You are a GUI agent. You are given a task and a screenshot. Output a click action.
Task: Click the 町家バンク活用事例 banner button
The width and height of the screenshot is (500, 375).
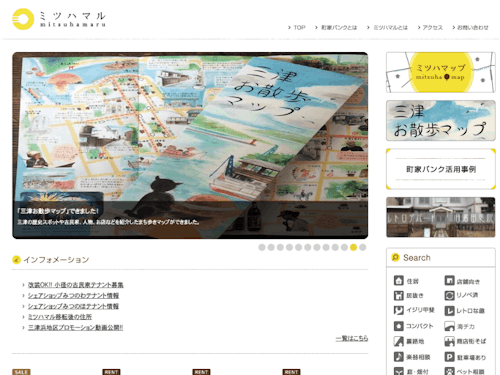pyautogui.click(x=441, y=169)
